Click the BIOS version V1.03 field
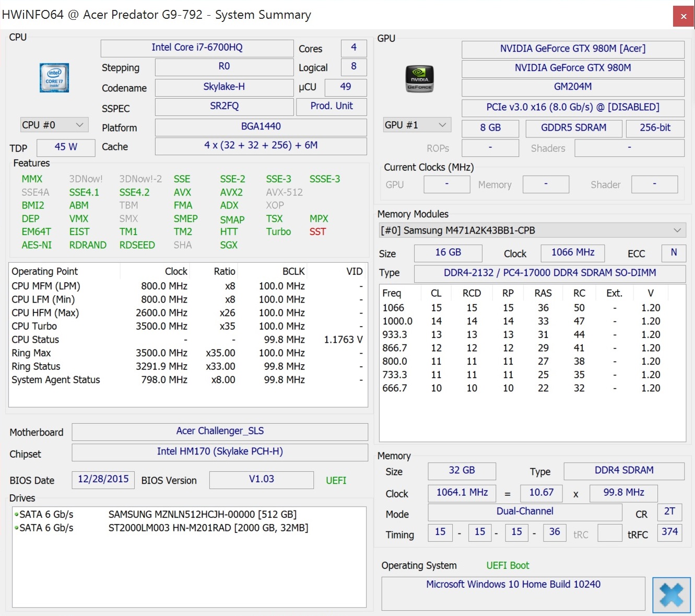 261,480
